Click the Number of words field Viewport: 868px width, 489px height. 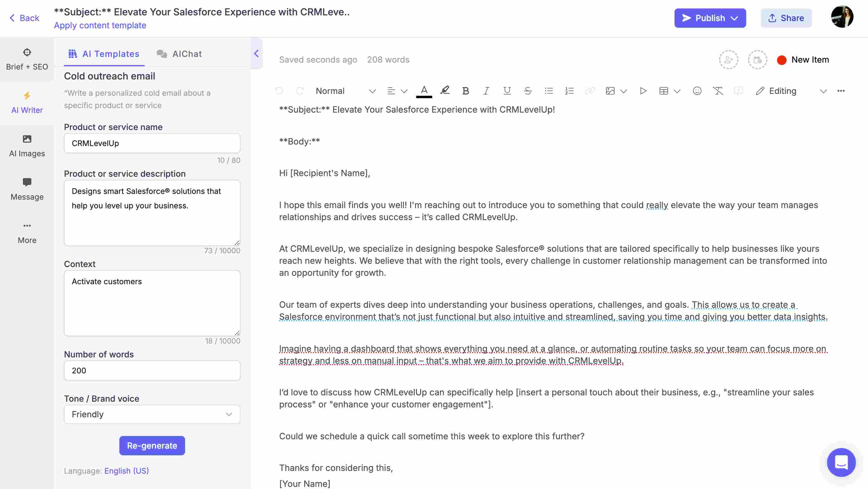(152, 370)
